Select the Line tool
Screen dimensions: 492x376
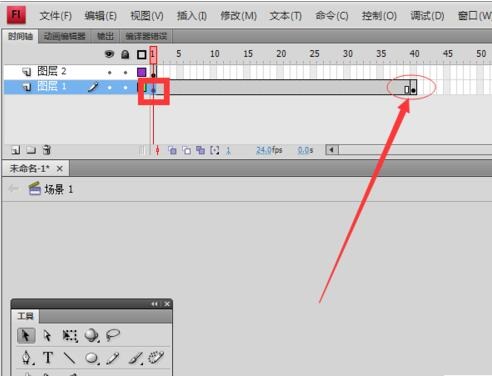pyautogui.click(x=69, y=358)
